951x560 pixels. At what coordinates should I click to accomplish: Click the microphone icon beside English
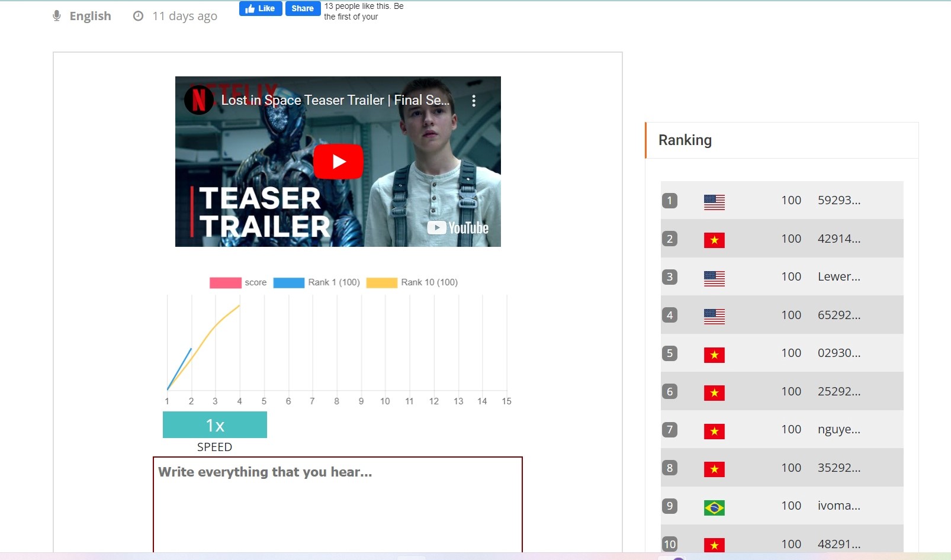(57, 16)
